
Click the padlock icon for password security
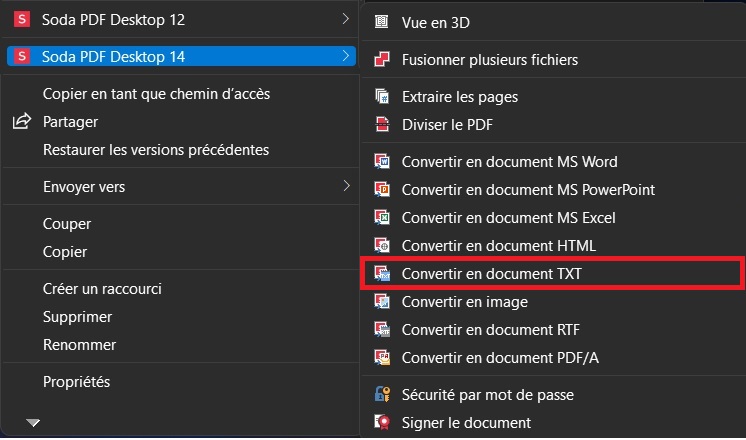tap(382, 394)
